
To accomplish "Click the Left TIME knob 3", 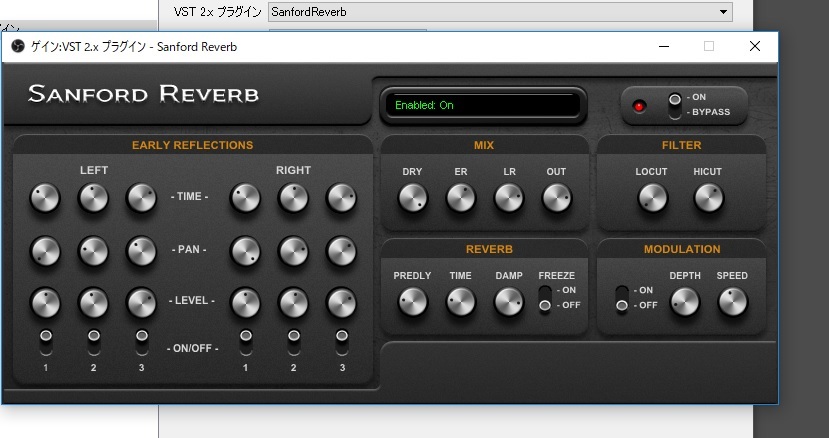I will coord(141,198).
